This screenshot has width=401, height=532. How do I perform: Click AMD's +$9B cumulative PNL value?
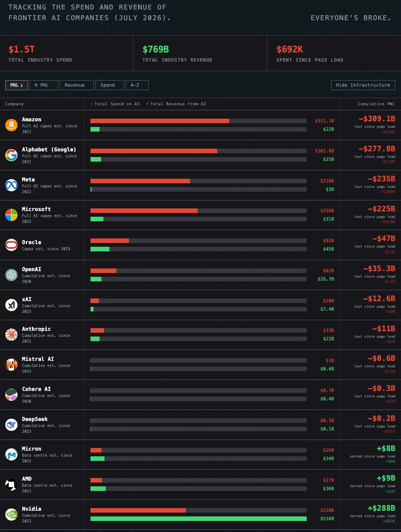(386, 478)
